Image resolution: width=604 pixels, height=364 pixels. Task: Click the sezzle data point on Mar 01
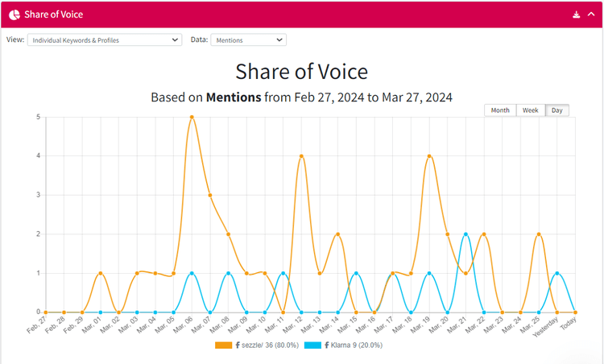101,273
